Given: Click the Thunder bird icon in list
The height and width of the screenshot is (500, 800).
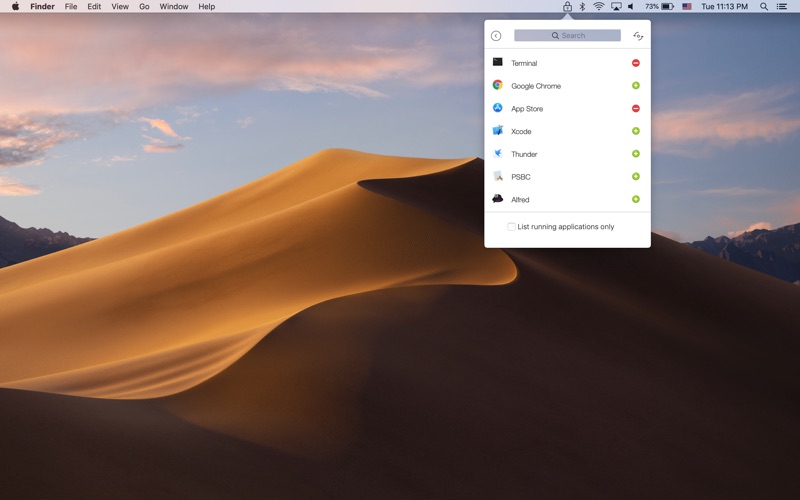Looking at the screenshot, I should [497, 153].
